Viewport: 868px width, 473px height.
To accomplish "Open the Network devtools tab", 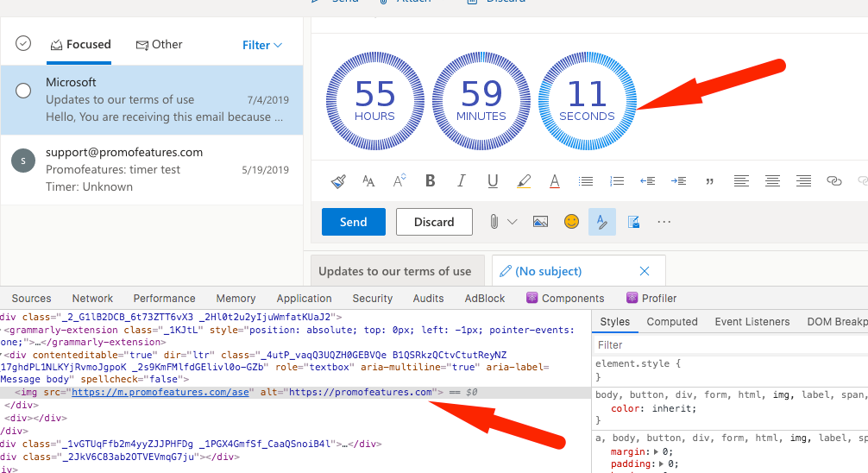I will [x=92, y=299].
